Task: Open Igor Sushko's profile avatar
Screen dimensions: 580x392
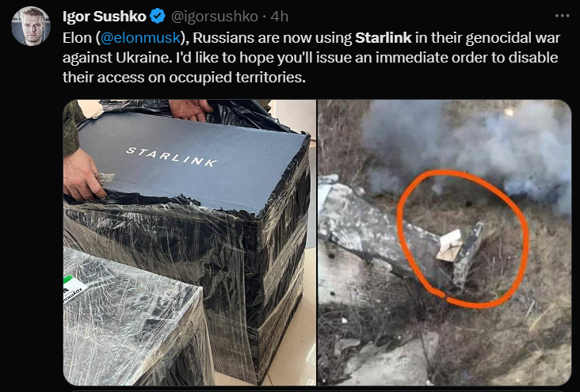Action: (x=31, y=26)
